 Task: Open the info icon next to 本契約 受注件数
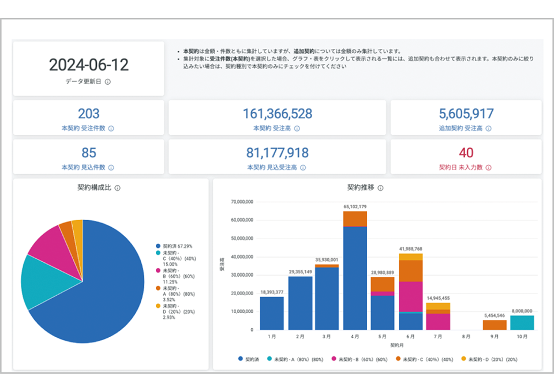[111, 129]
